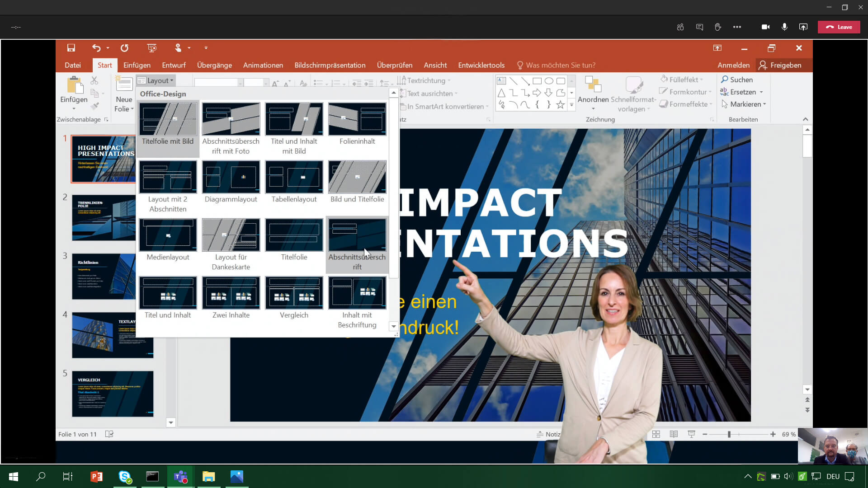Select the text box shape

(x=501, y=81)
